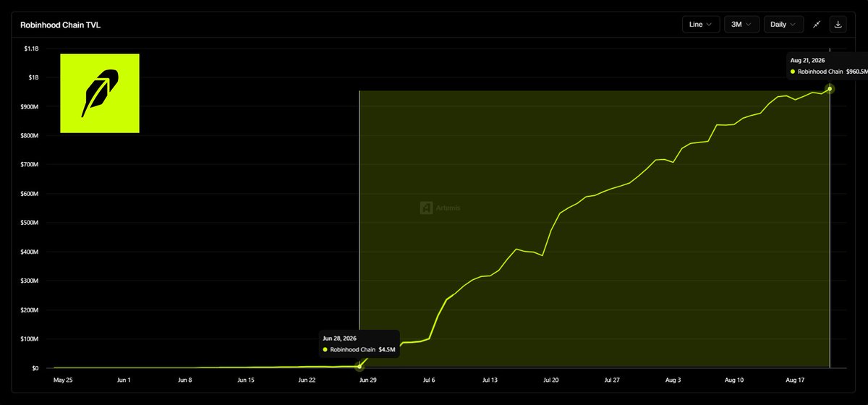Click the Aug 21, 2026 tooltip date
Viewport: 868px width, 405px height.
pyautogui.click(x=808, y=61)
